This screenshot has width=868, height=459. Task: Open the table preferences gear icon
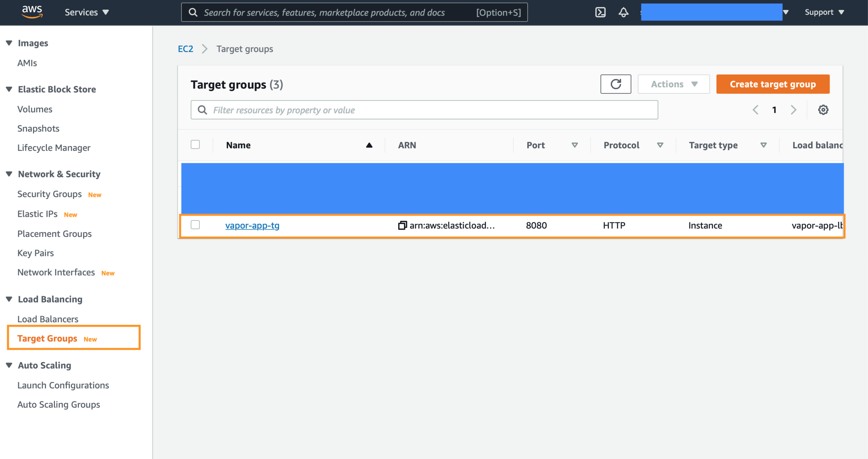pos(823,110)
